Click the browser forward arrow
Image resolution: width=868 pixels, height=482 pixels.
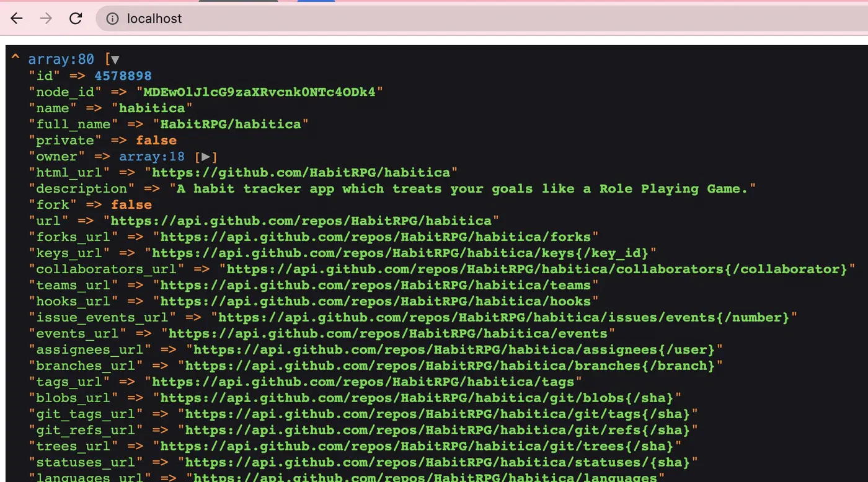pyautogui.click(x=46, y=19)
